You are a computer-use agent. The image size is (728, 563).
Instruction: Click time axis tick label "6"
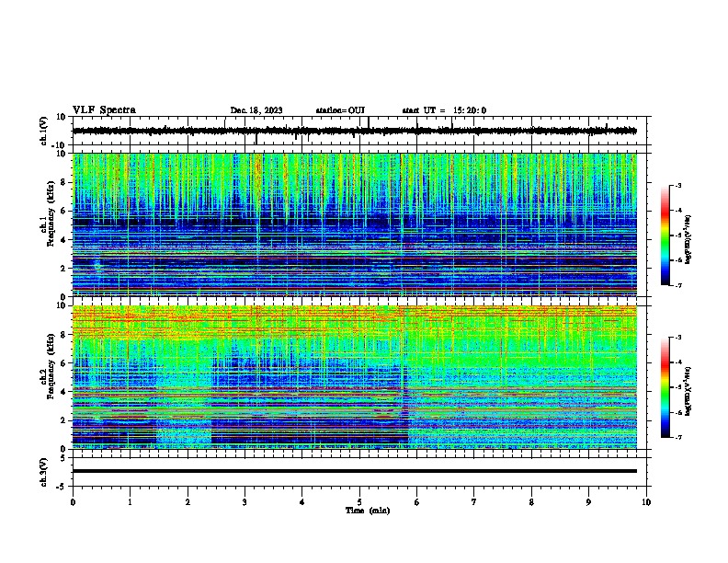[417, 502]
